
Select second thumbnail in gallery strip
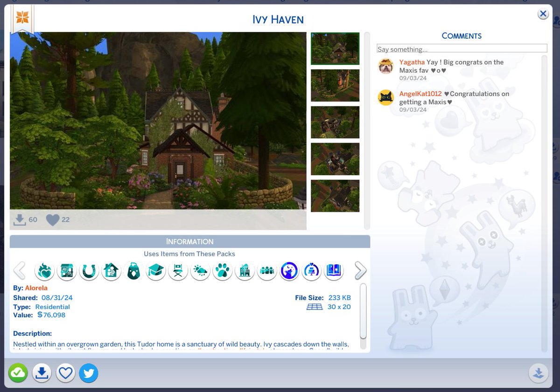click(x=335, y=85)
